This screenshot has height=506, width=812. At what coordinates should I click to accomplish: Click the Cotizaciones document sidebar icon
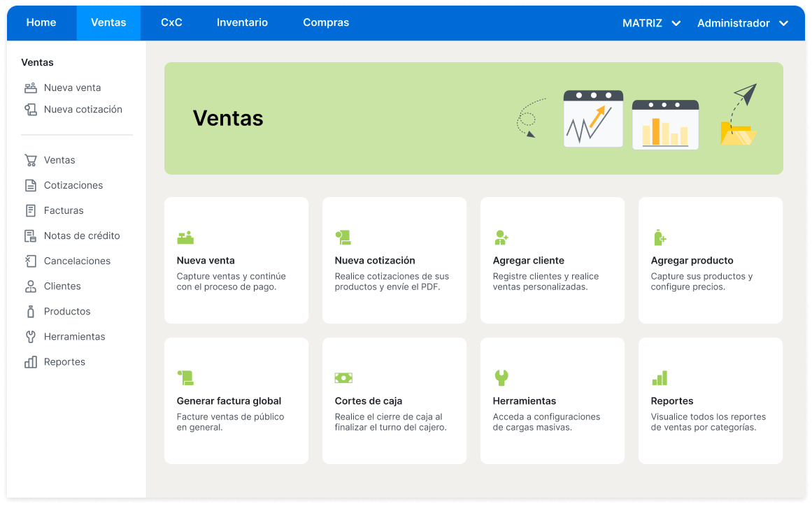(x=31, y=185)
